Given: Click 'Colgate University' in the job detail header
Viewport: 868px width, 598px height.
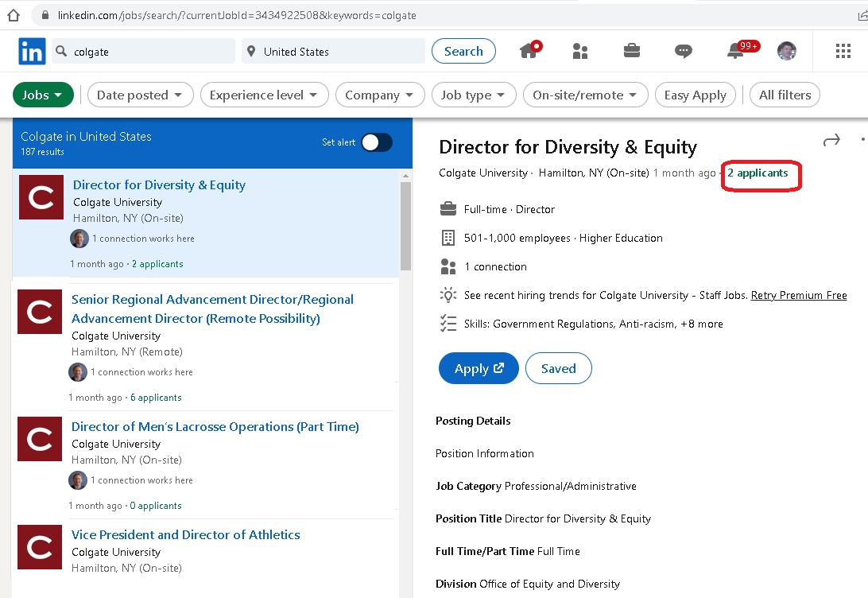Looking at the screenshot, I should pyautogui.click(x=483, y=173).
